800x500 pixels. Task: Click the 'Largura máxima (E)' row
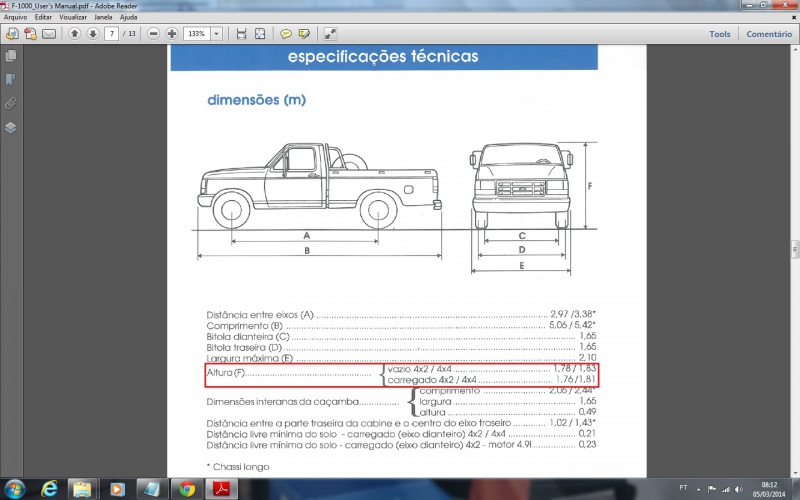pos(401,358)
